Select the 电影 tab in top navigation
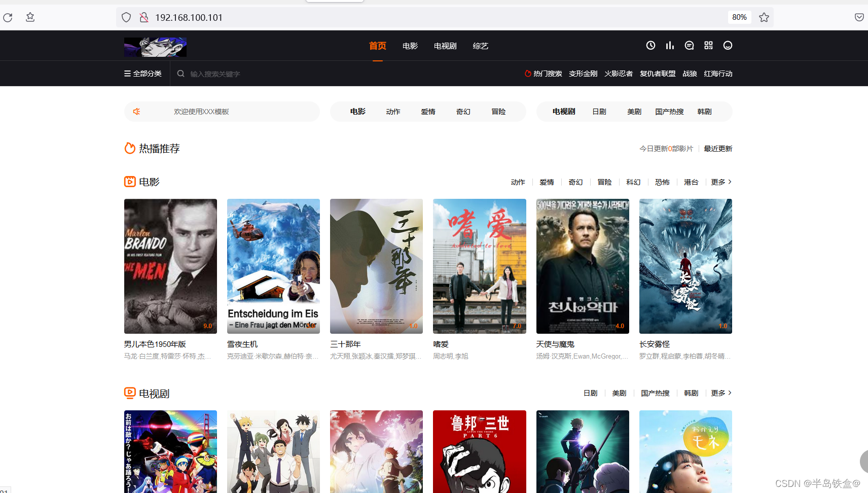The image size is (868, 493). click(410, 46)
